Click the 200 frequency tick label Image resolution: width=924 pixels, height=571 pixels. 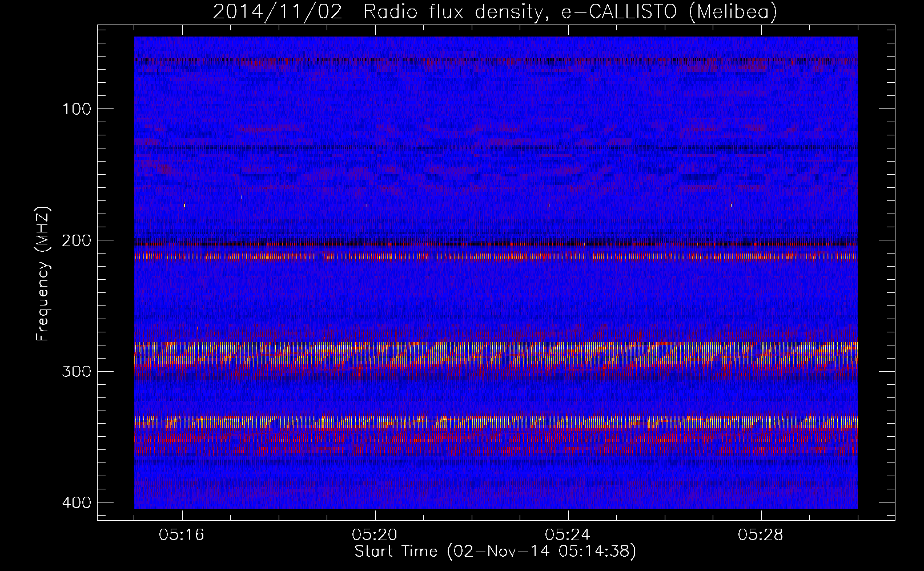coord(75,240)
